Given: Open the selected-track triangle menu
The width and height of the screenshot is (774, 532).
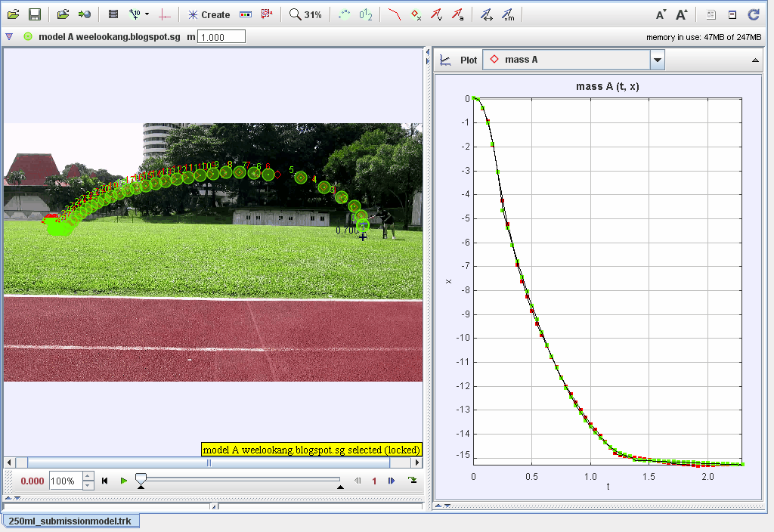Looking at the screenshot, I should [9, 36].
